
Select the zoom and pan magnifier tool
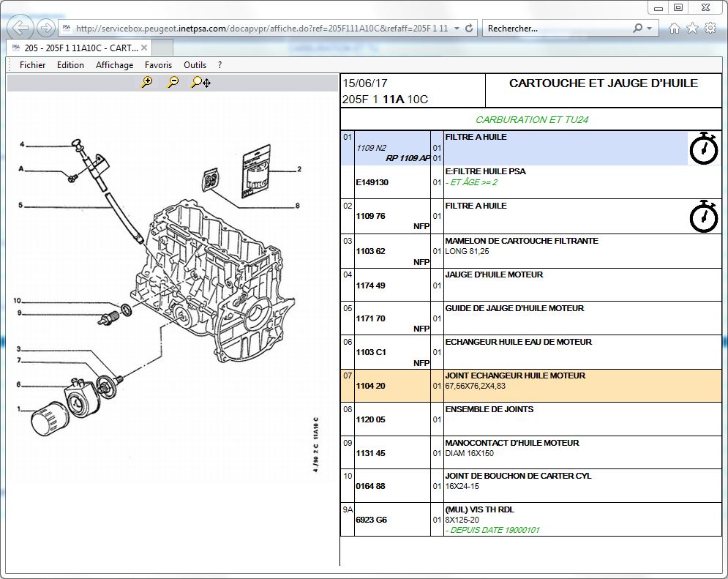tap(200, 83)
